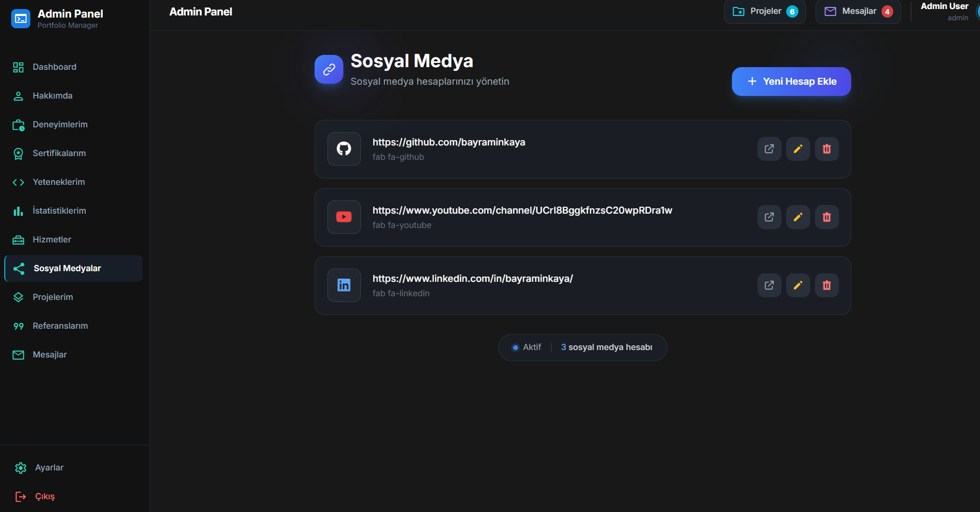Click the Sosyal Medyalar share icon

point(19,269)
